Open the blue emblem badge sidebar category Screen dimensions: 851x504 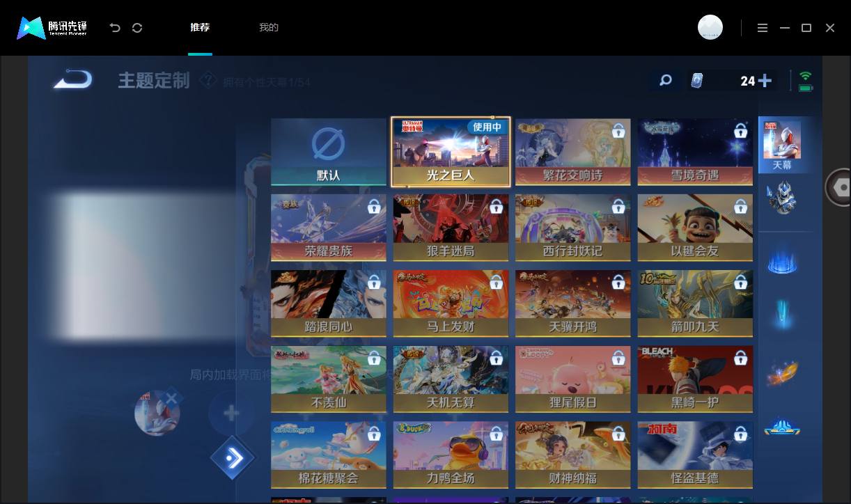tap(782, 426)
